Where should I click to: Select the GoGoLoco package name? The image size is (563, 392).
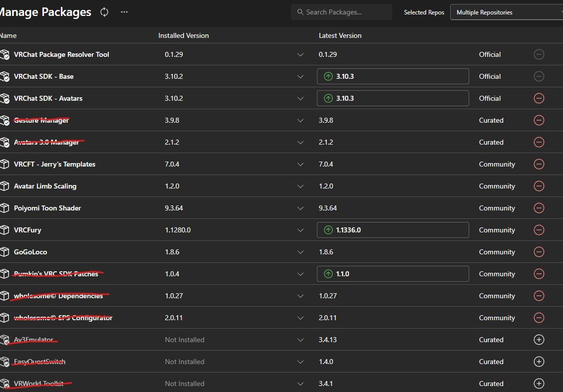click(x=30, y=252)
